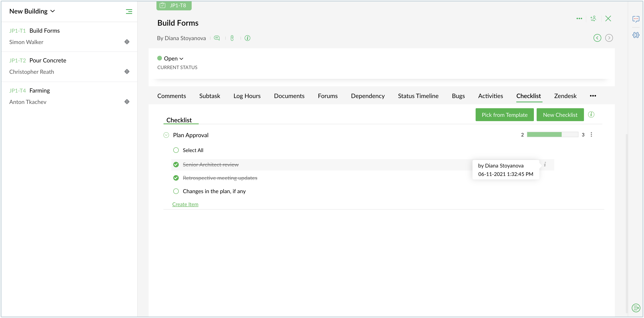Go to the previous task arrow
Image resolution: width=644 pixels, height=318 pixels.
coord(597,38)
